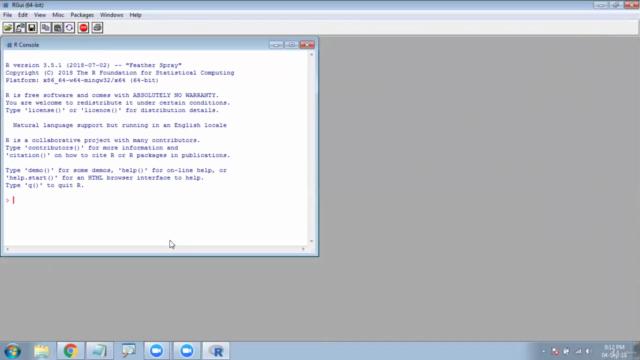640x360 pixels.
Task: Open the View menu
Action: [x=40, y=15]
